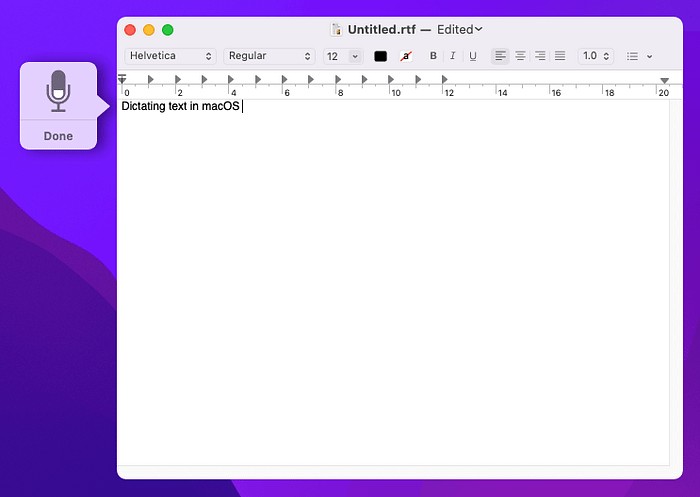Open the black text color swatch

(x=380, y=56)
